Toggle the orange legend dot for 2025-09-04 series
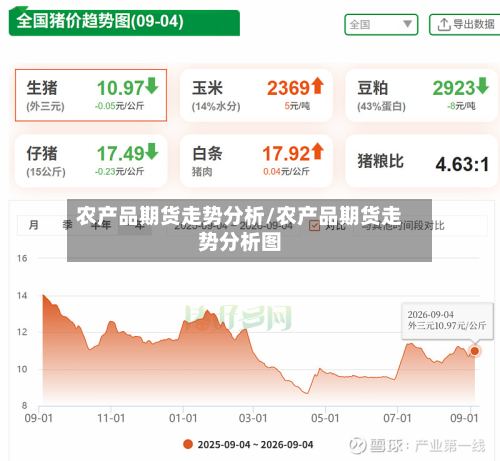The image size is (500, 461). [x=188, y=444]
